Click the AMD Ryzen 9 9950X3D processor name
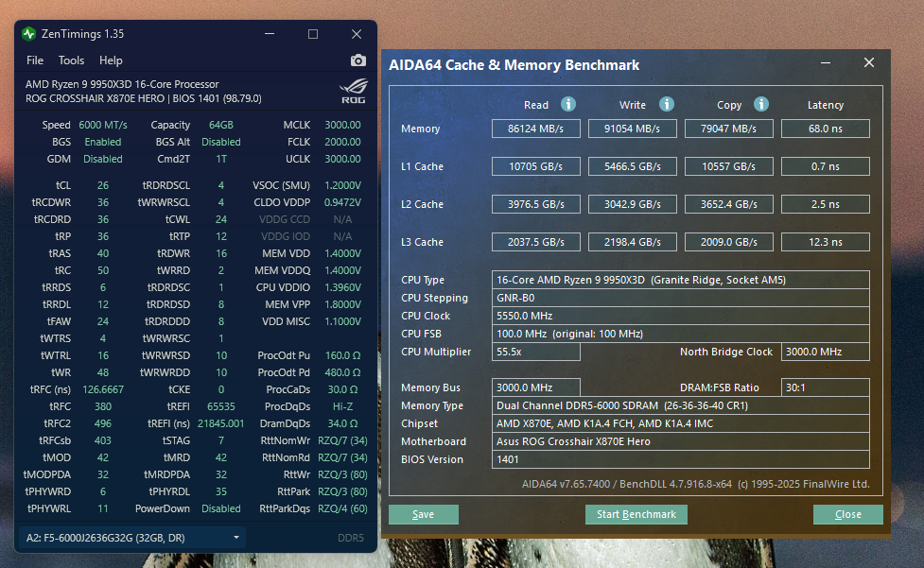 (122, 84)
